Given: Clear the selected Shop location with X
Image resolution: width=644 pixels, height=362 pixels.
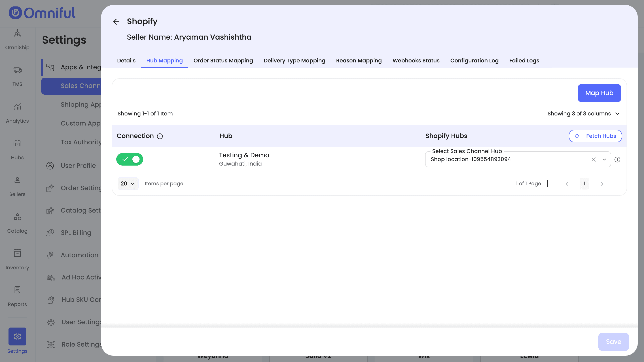Looking at the screenshot, I should [593, 159].
